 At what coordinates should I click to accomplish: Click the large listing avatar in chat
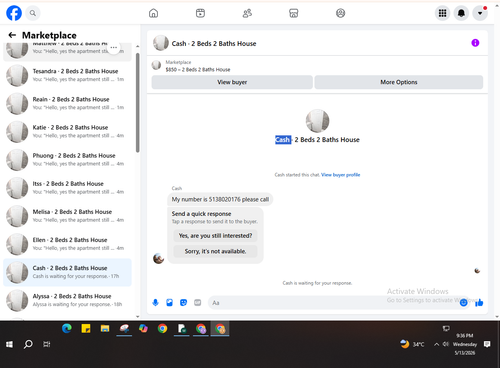(x=317, y=121)
